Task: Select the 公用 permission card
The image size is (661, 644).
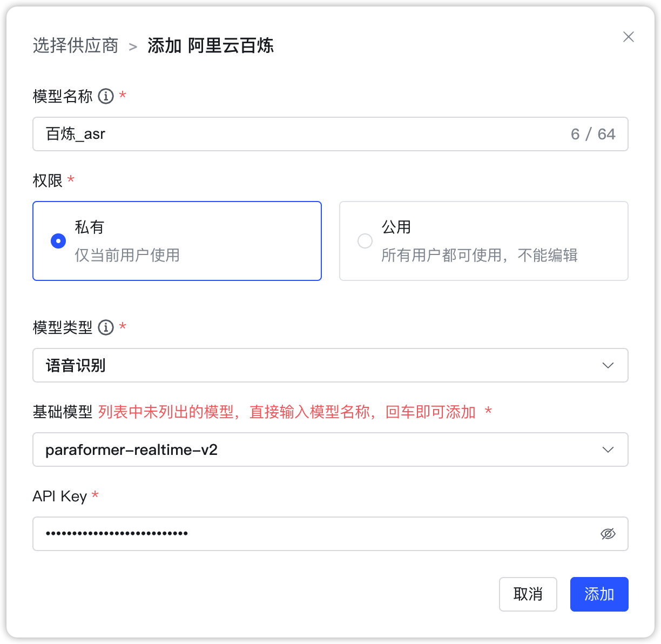Action: pyautogui.click(x=483, y=241)
